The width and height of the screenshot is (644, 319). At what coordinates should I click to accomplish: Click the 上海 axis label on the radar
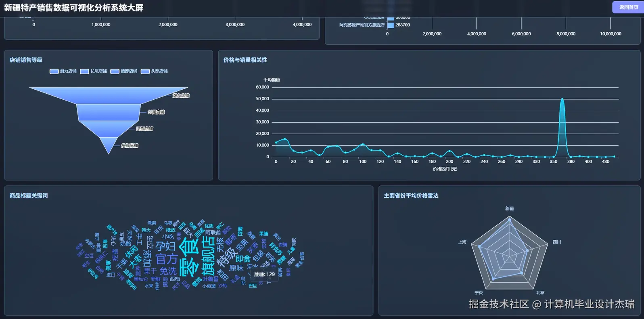[462, 242]
